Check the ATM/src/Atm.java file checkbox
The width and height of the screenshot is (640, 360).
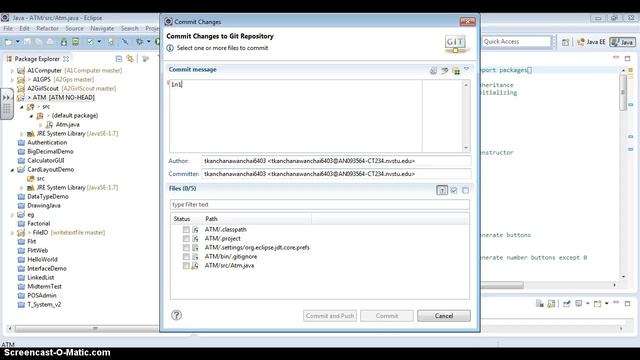[186, 266]
